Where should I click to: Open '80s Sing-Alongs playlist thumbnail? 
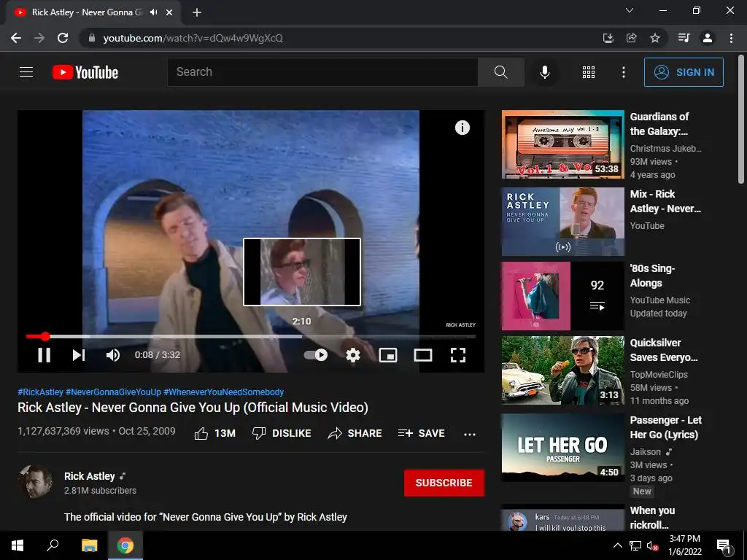[x=562, y=296]
